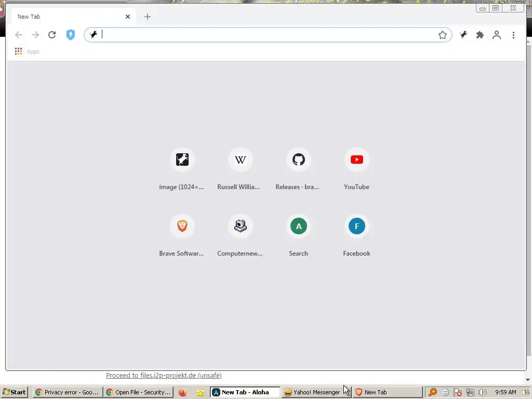Click the yellow icon next to Firefox in taskbar
This screenshot has width=532, height=399.
pyautogui.click(x=200, y=393)
